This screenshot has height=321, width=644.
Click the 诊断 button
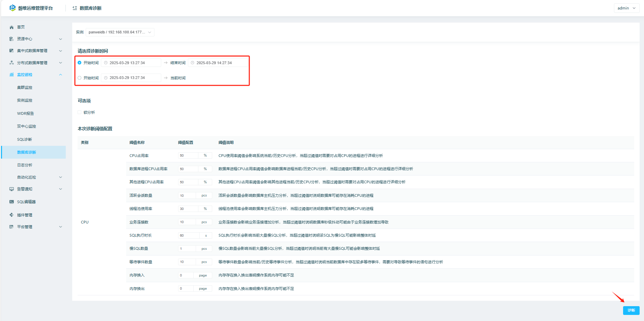(x=631, y=310)
